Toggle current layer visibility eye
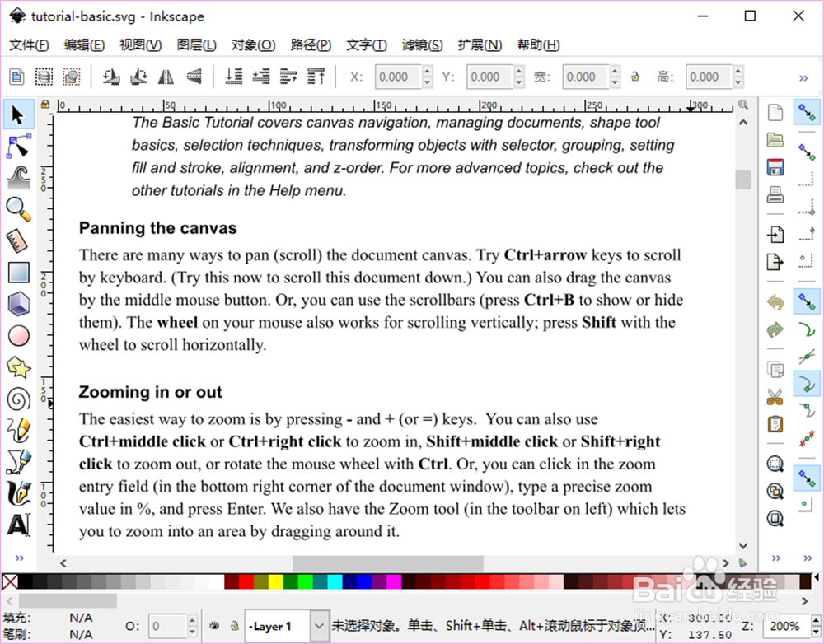This screenshot has height=644, width=824. pos(214,626)
